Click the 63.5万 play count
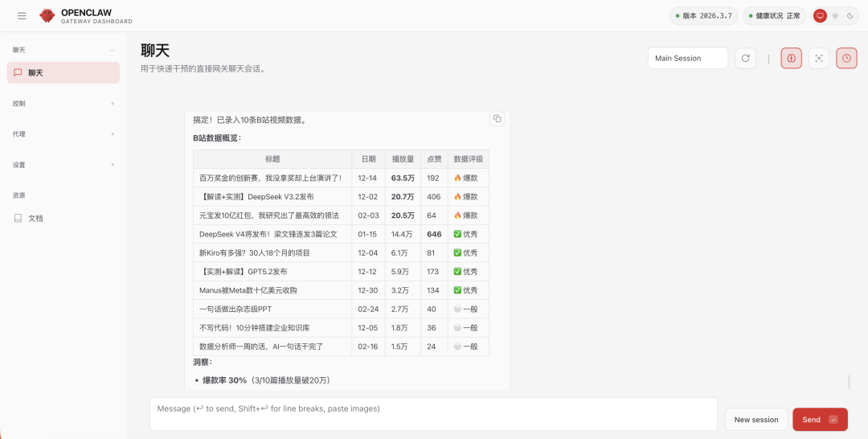The height and width of the screenshot is (439, 868). [403, 178]
